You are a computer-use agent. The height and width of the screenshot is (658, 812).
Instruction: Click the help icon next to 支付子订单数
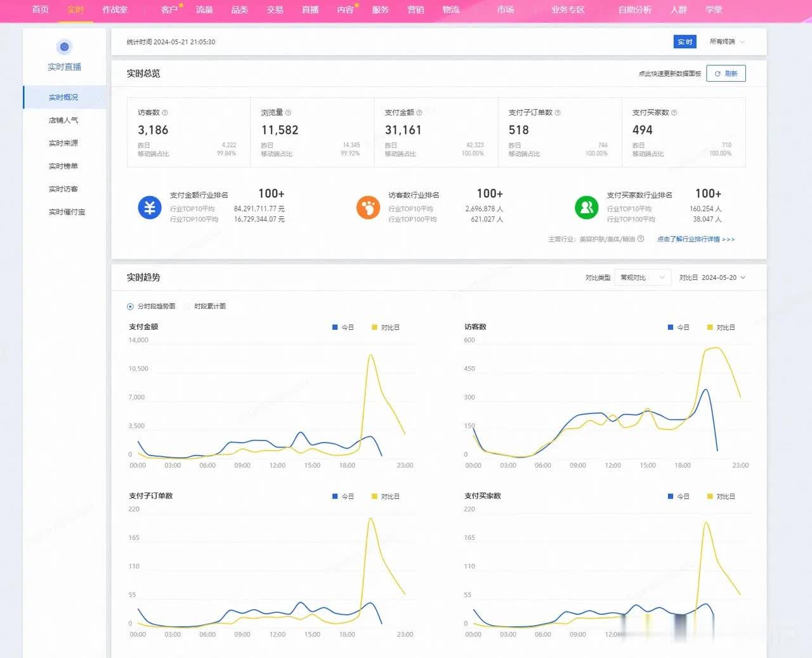tap(558, 113)
